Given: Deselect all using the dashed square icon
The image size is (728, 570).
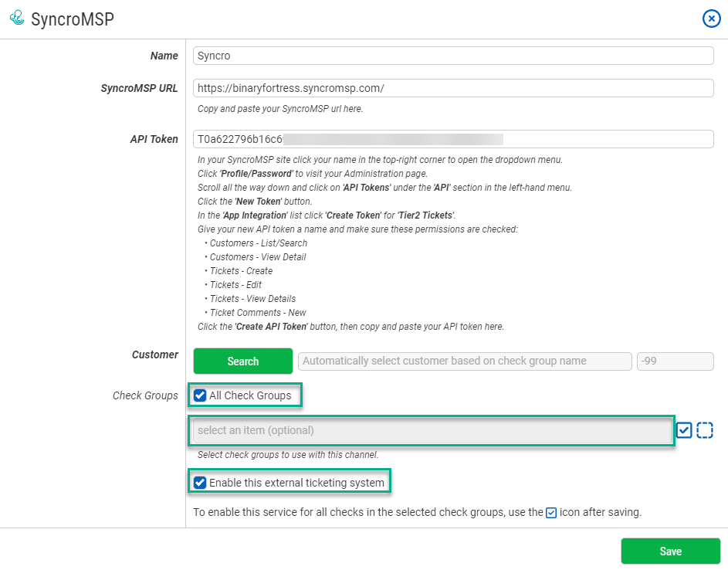Looking at the screenshot, I should pyautogui.click(x=704, y=430).
